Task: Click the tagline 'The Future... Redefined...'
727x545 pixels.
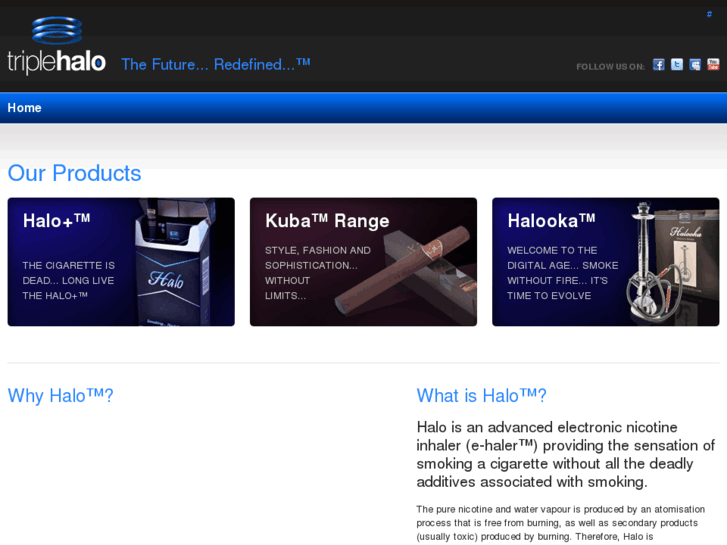Action: click(216, 64)
